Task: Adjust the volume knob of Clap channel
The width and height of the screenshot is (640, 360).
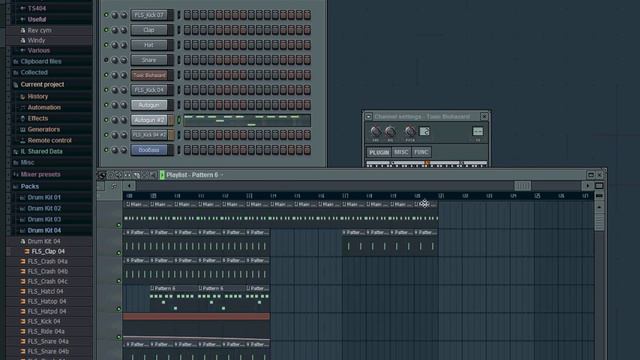Action: 123,30
